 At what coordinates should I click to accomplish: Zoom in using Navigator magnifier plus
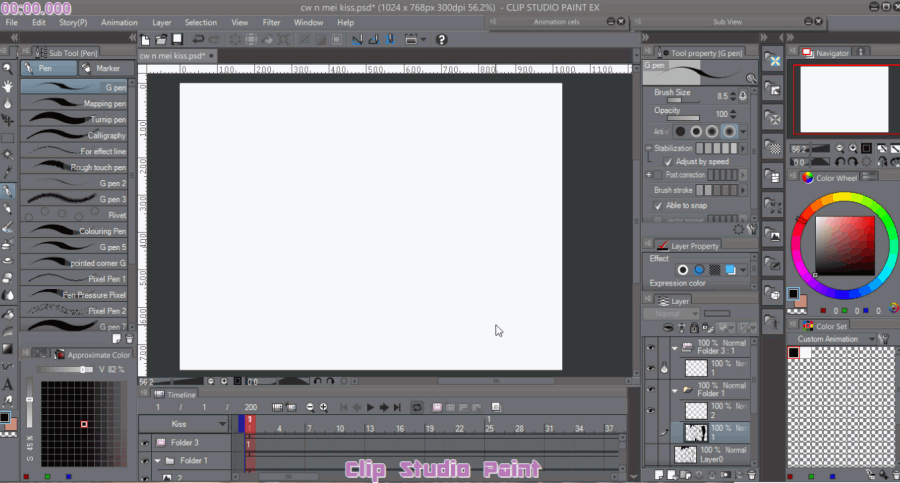point(853,148)
